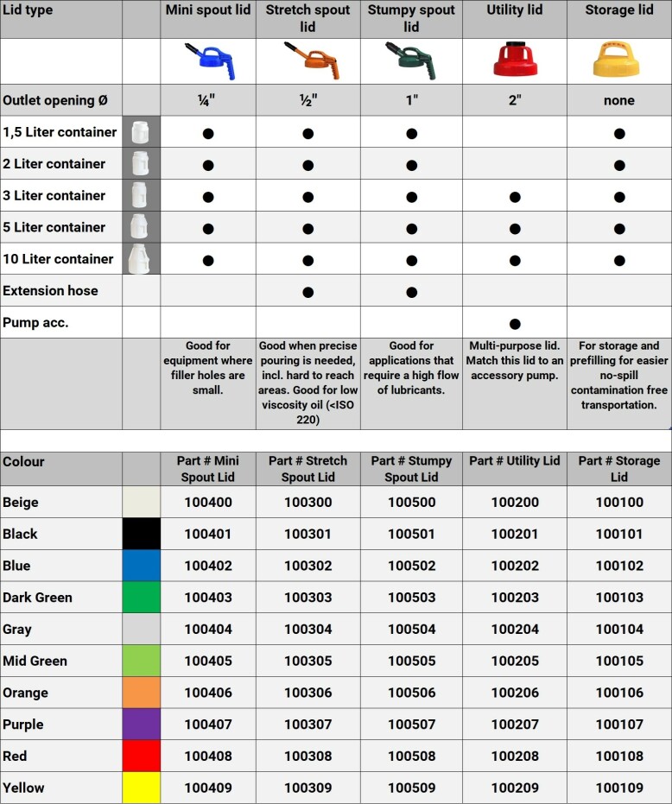This screenshot has height=804, width=672.
Task: Click the Purple colour swatch
Action: (141, 724)
